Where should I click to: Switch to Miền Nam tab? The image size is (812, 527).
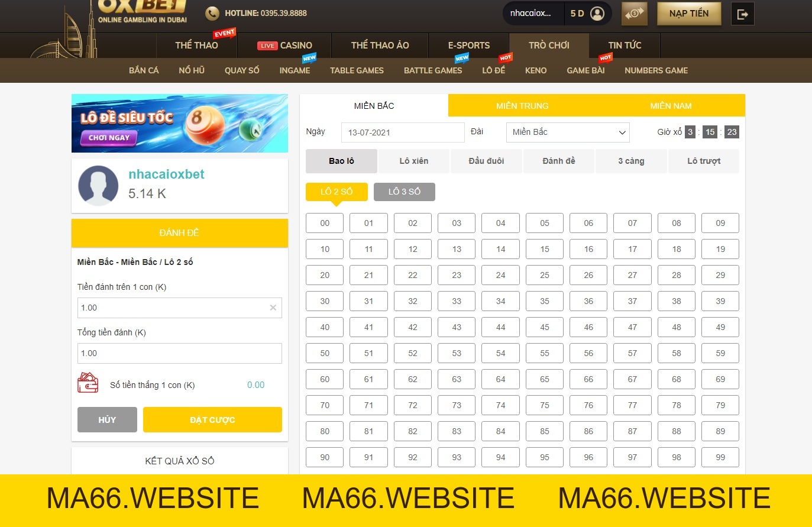[671, 105]
